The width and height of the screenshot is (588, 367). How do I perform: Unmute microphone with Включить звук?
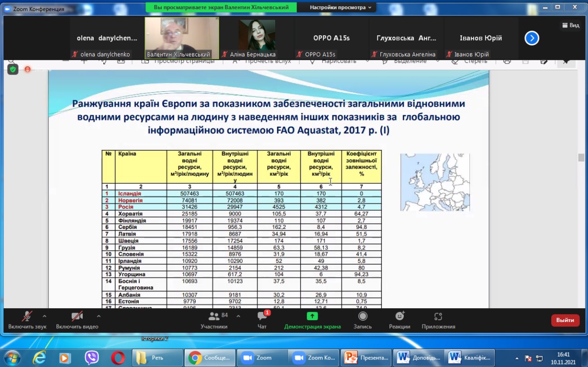coord(27,320)
